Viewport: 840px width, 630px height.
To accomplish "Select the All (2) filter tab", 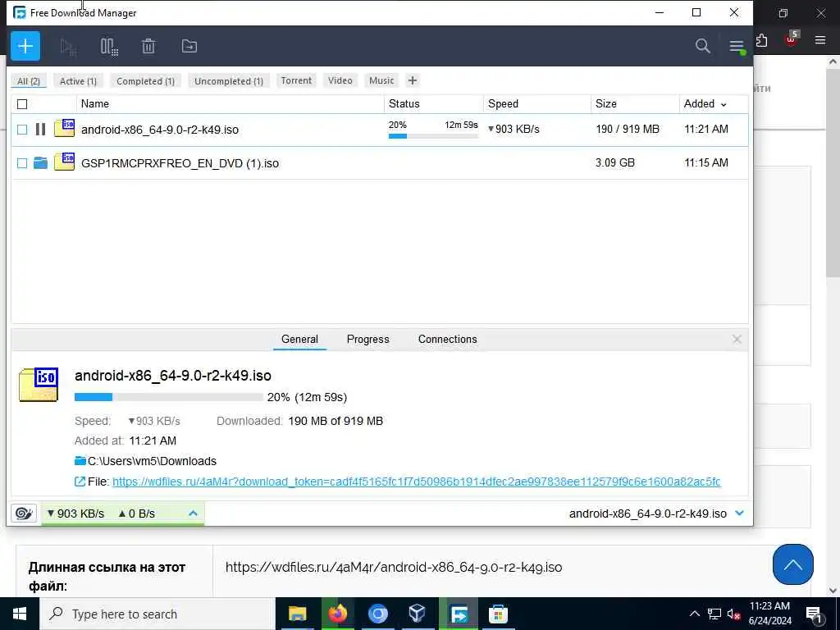I will point(29,81).
